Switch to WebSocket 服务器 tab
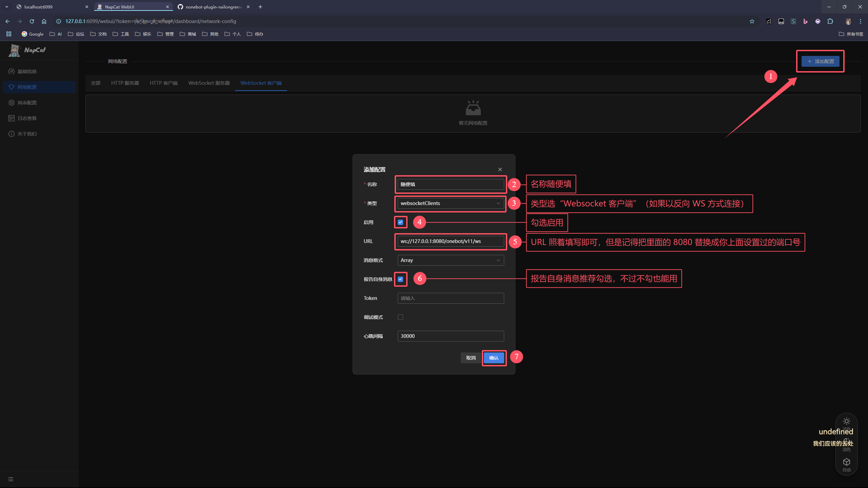The image size is (868, 488). pos(209,83)
